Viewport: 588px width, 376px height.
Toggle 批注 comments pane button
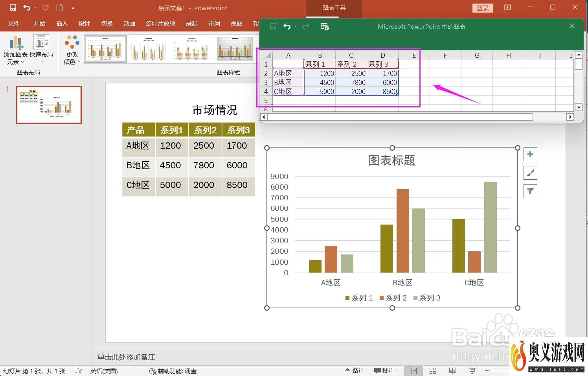[384, 371]
